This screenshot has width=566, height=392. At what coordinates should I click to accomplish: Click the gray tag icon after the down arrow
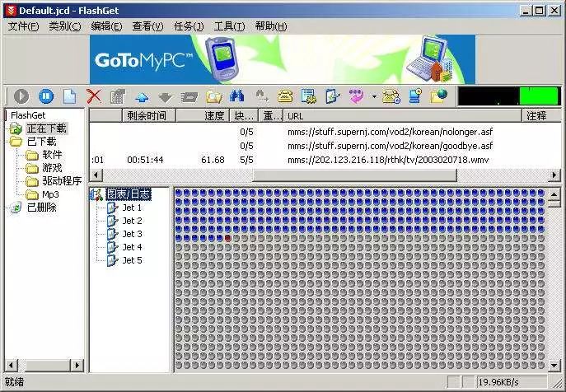[x=189, y=96]
